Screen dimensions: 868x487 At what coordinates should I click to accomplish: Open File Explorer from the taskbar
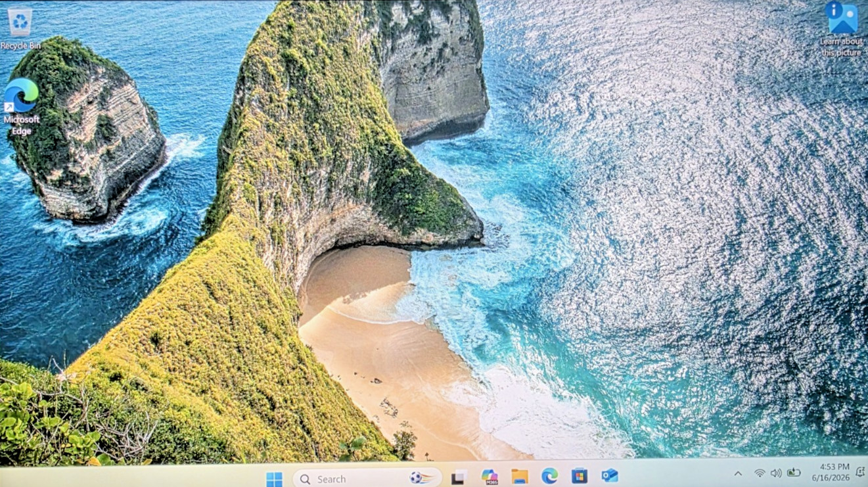click(520, 476)
